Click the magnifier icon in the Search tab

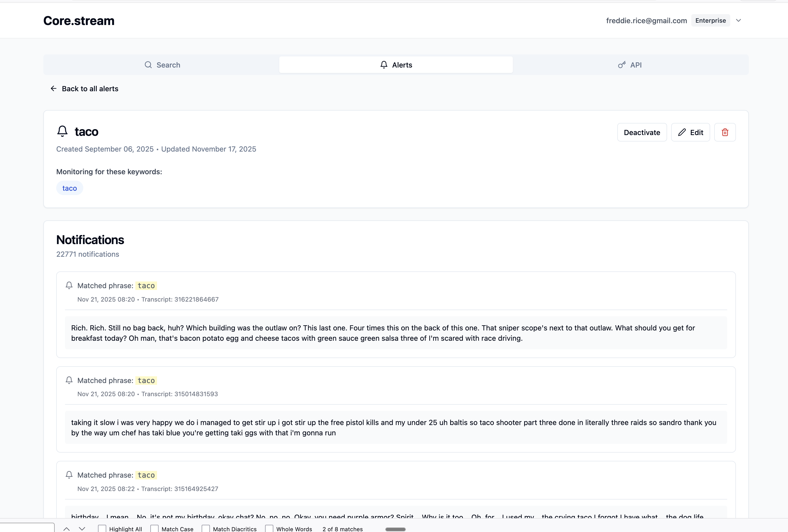point(149,65)
